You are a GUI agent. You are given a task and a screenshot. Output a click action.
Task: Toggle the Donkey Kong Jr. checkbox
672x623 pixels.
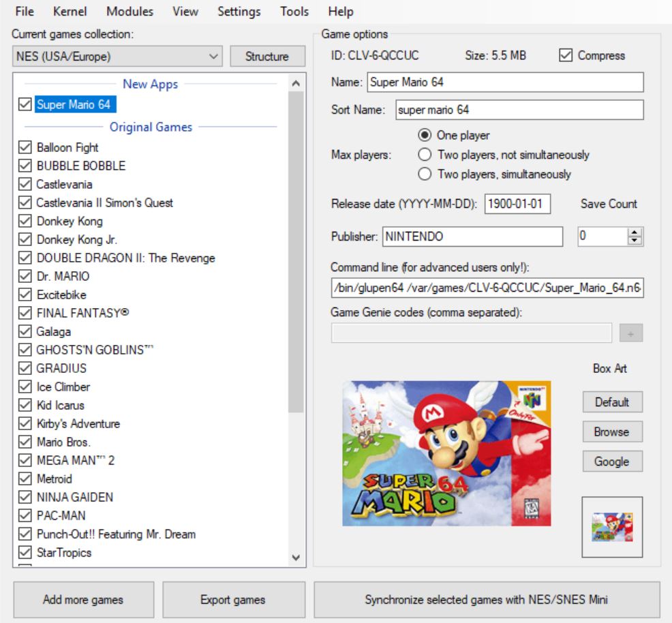point(25,239)
